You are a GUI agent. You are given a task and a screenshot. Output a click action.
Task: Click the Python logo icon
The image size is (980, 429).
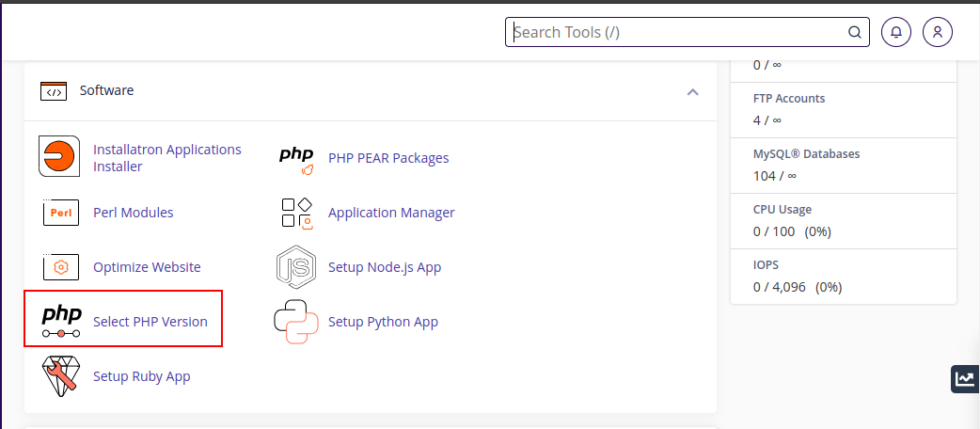[x=296, y=322]
